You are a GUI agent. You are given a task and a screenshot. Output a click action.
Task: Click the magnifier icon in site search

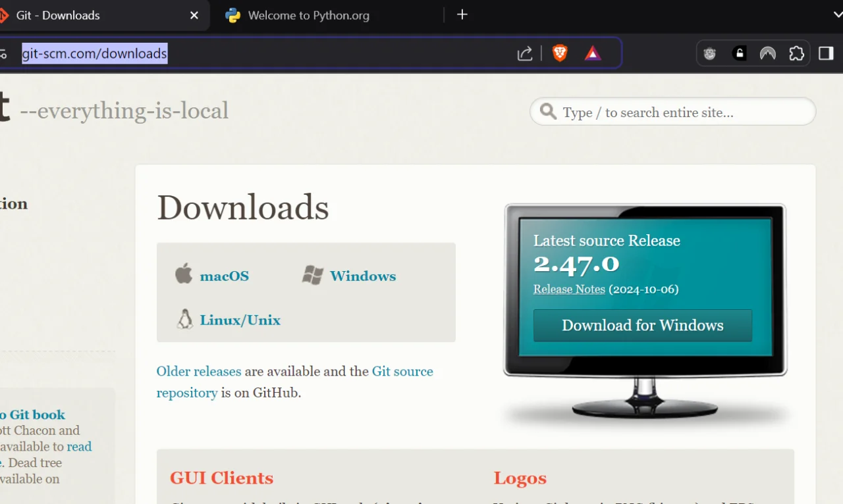(548, 111)
